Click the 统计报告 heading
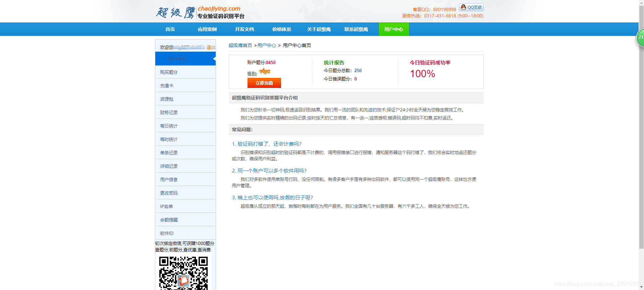This screenshot has height=290, width=644. pyautogui.click(x=334, y=62)
